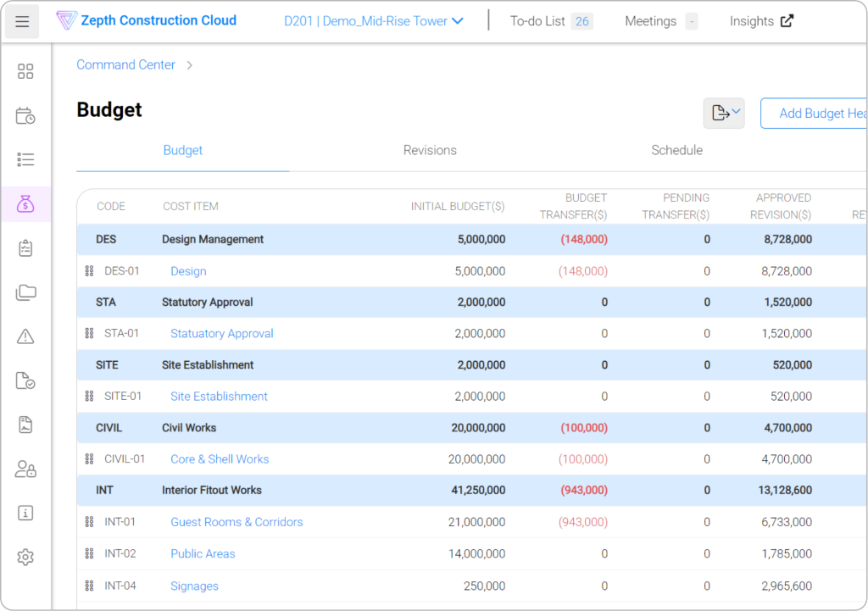Open the hamburger navigation menu
The width and height of the screenshot is (868, 611).
click(23, 21)
